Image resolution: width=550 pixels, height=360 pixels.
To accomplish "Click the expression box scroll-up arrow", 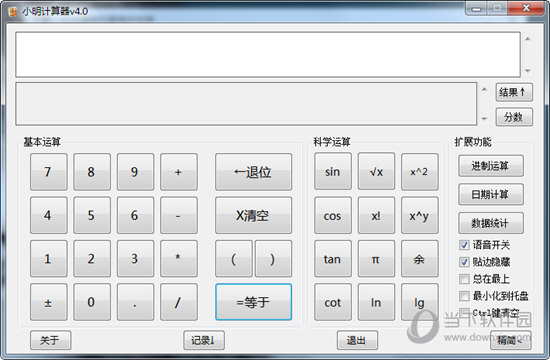I will pyautogui.click(x=528, y=39).
